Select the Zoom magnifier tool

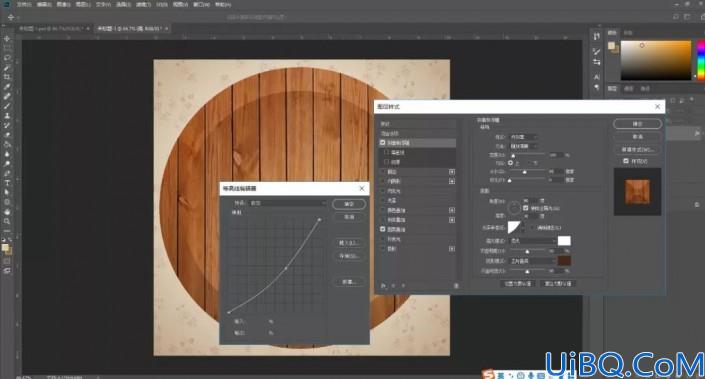(7, 221)
